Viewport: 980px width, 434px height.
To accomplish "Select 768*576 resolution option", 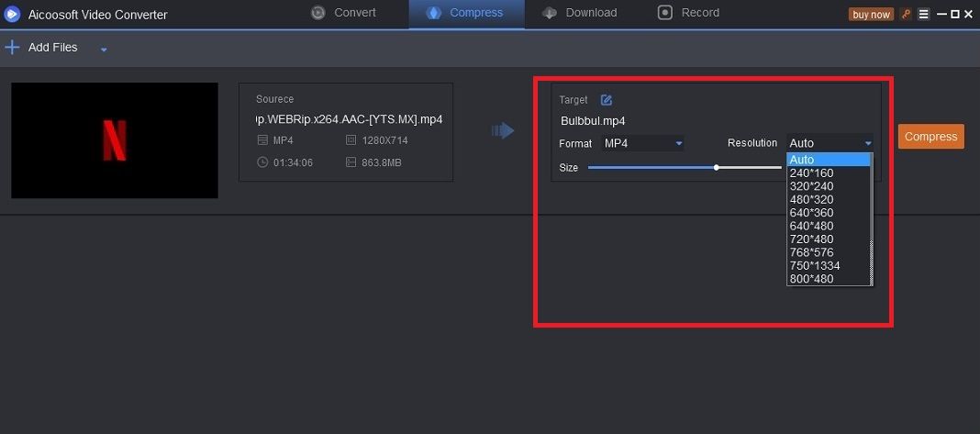I will (x=828, y=252).
